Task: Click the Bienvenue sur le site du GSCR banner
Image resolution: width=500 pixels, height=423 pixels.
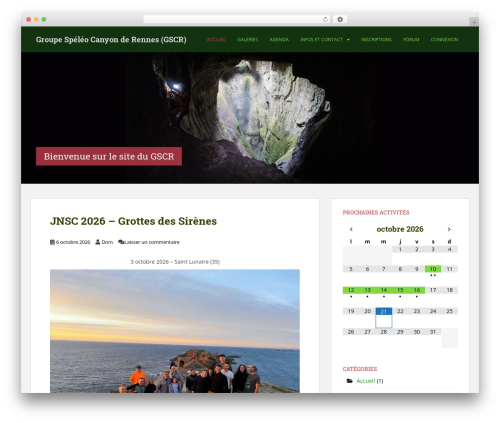Action: click(109, 156)
